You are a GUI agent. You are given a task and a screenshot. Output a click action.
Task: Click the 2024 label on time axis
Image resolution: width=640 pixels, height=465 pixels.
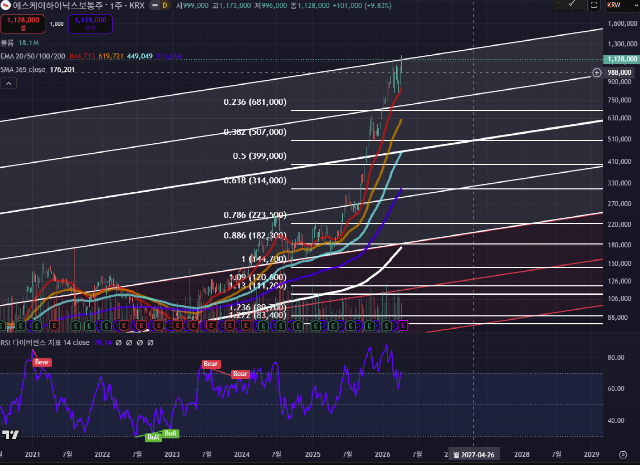pyautogui.click(x=242, y=454)
